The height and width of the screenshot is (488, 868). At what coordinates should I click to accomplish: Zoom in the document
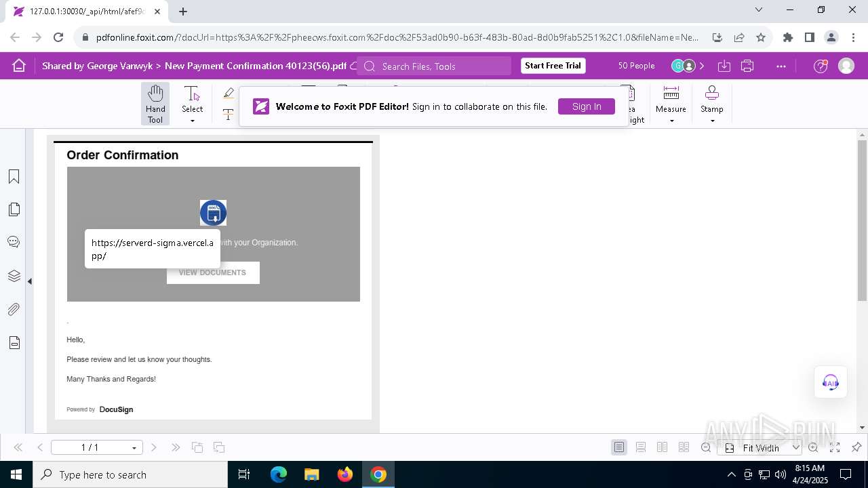tap(813, 447)
